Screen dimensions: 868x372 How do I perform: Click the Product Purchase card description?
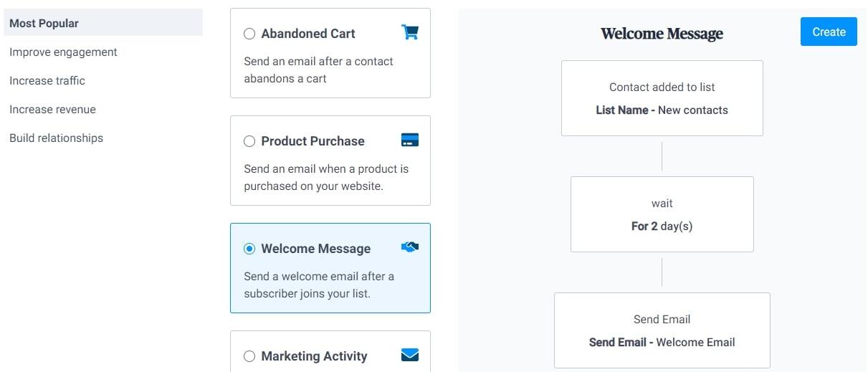(x=326, y=177)
